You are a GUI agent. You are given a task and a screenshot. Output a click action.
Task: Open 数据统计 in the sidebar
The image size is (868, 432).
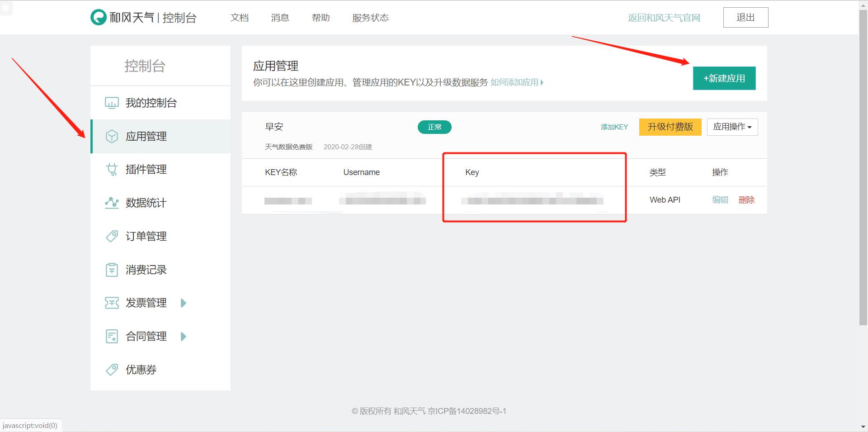point(160,203)
